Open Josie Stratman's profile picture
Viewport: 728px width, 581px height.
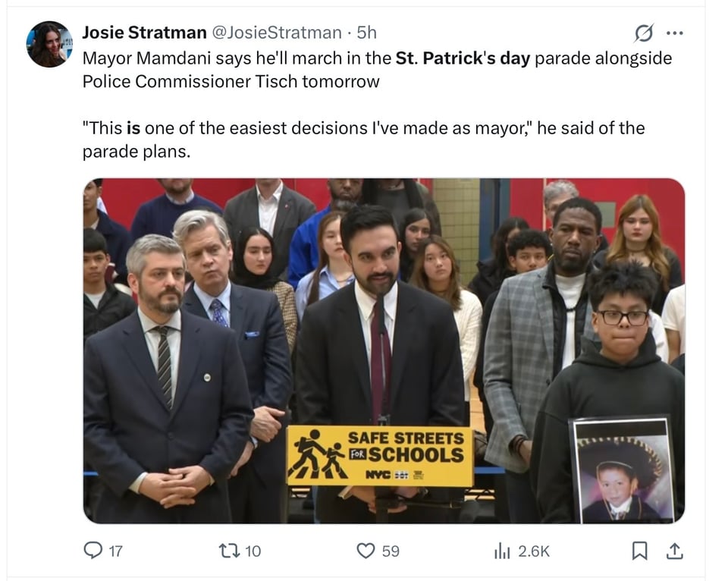(49, 44)
